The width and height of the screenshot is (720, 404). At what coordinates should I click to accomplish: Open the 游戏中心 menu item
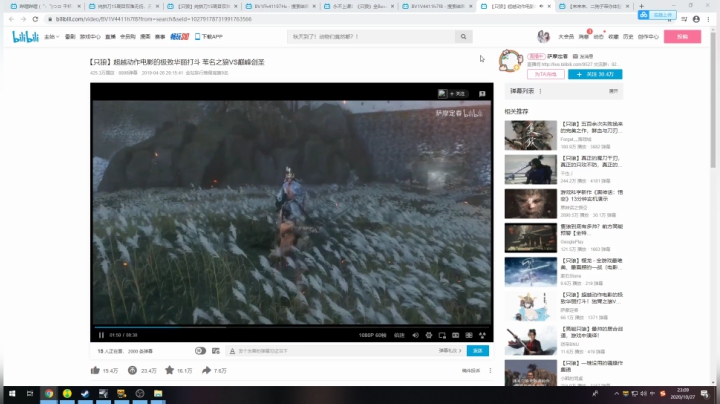tap(90, 37)
